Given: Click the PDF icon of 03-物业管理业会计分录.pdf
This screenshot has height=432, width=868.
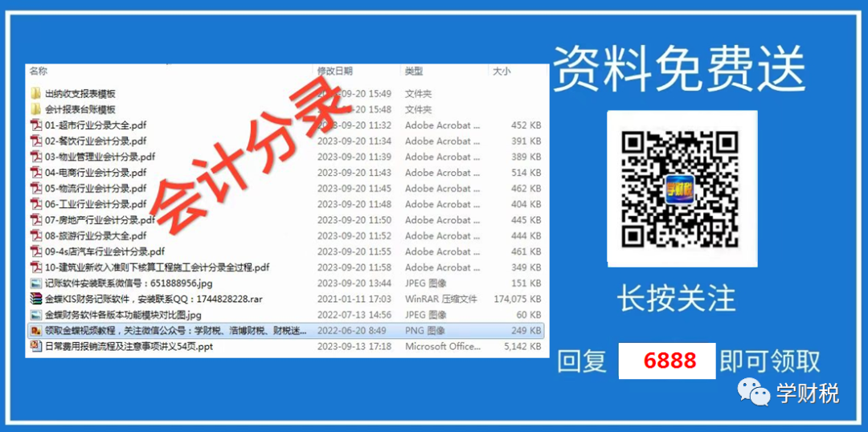Looking at the screenshot, I should point(36,157).
